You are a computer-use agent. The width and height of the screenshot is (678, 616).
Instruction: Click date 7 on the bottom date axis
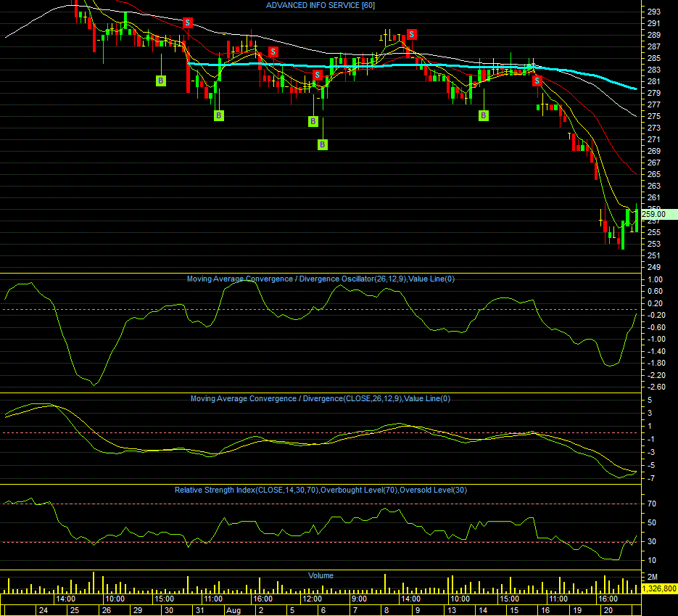click(355, 610)
